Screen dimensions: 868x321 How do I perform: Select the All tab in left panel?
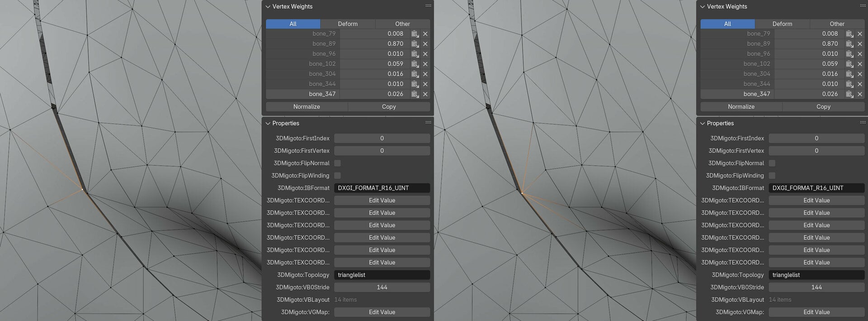pyautogui.click(x=293, y=24)
